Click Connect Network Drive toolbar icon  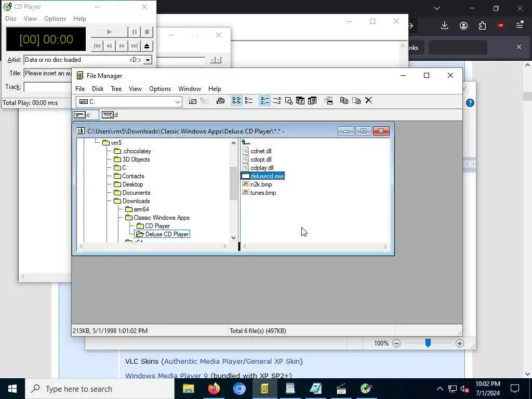coord(192,101)
